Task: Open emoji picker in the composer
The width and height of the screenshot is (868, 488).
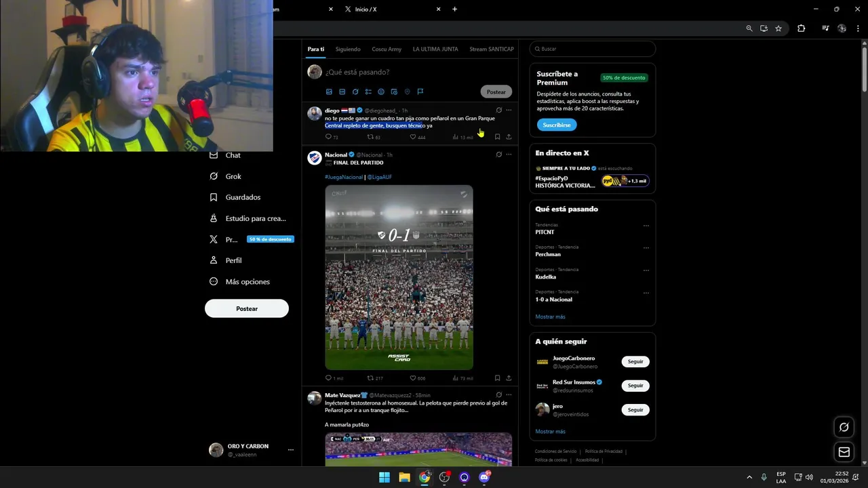Action: pos(381,91)
